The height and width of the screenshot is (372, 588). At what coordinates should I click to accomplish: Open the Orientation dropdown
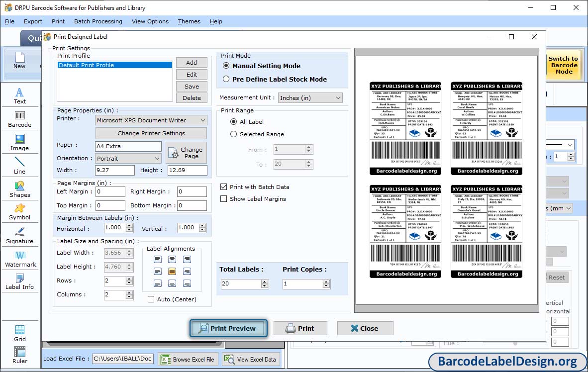[128, 158]
